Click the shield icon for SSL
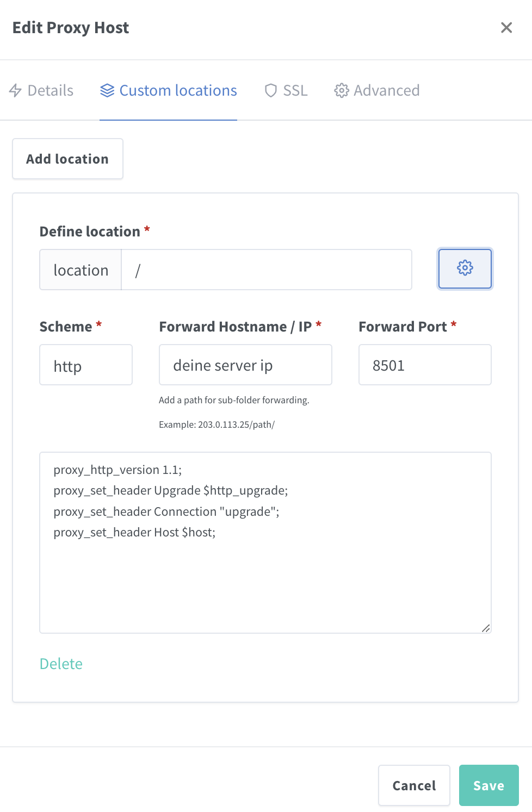The width and height of the screenshot is (532, 812). 270,90
